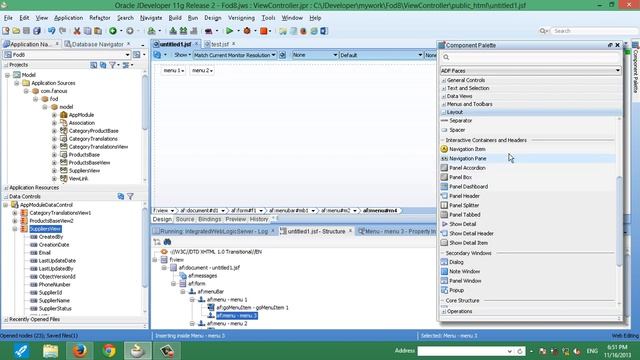The height and width of the screenshot is (360, 640).
Task: Click the Component Palette search field
Action: (x=530, y=58)
